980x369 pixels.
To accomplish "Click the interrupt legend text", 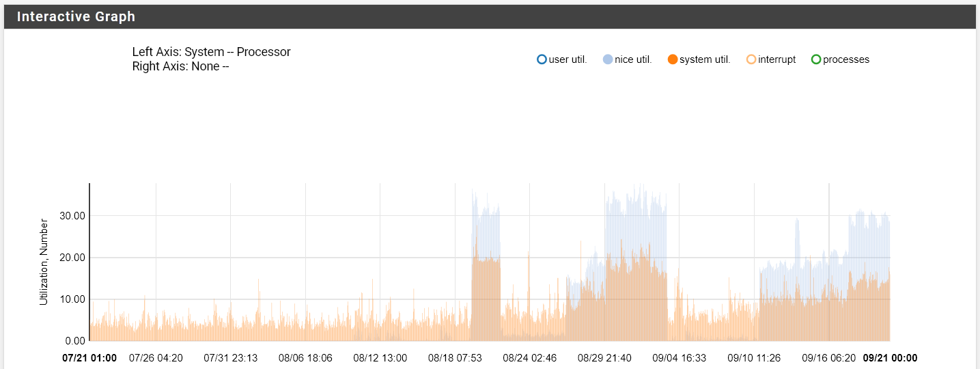I will 777,59.
